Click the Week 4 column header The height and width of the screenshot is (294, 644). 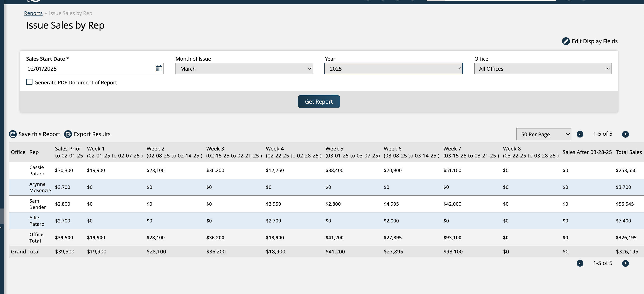coord(293,152)
